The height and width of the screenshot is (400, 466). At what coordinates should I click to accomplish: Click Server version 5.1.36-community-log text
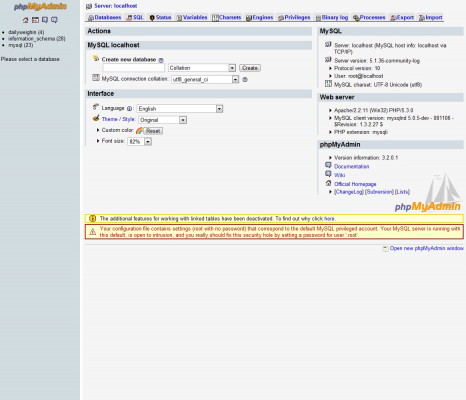(x=377, y=61)
